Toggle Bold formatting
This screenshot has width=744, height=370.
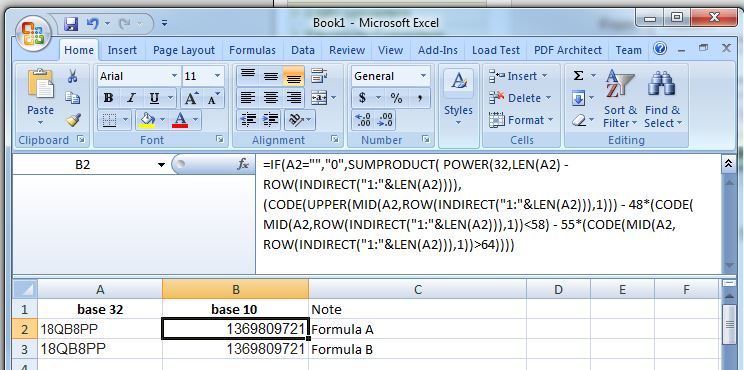(108, 98)
